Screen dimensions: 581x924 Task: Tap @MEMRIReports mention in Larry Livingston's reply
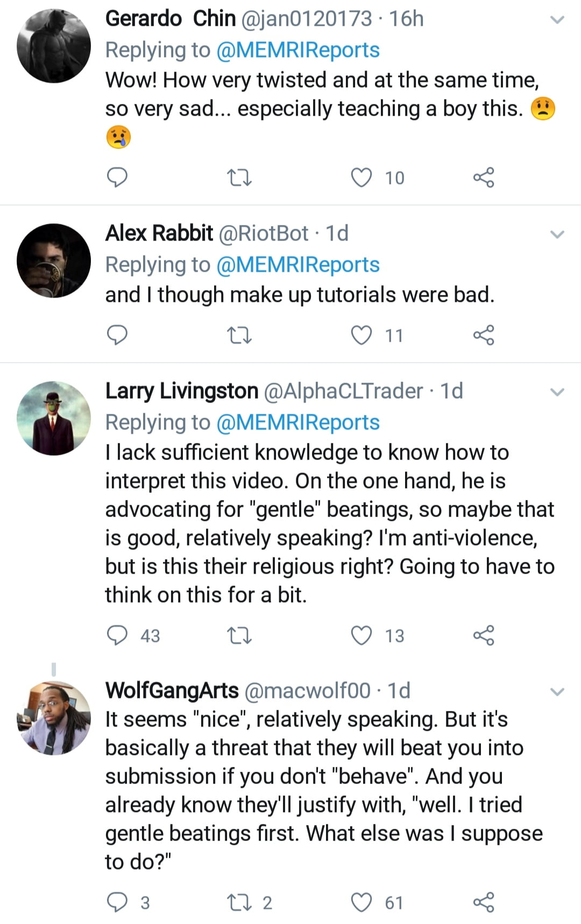[297, 422]
